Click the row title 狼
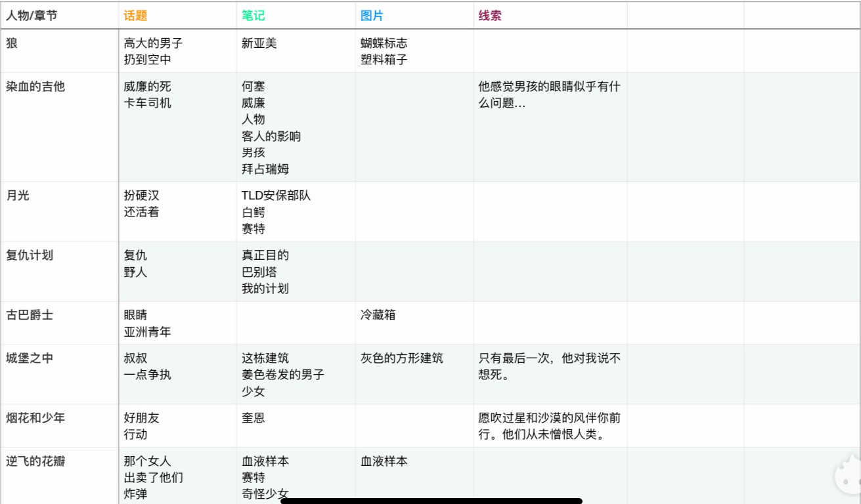 coord(12,43)
